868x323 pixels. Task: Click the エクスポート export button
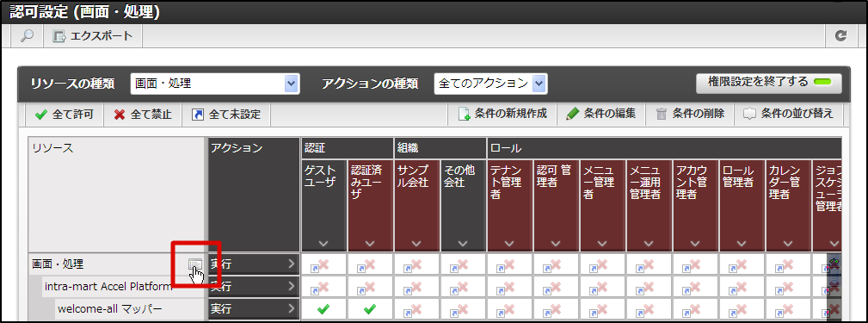coord(92,36)
